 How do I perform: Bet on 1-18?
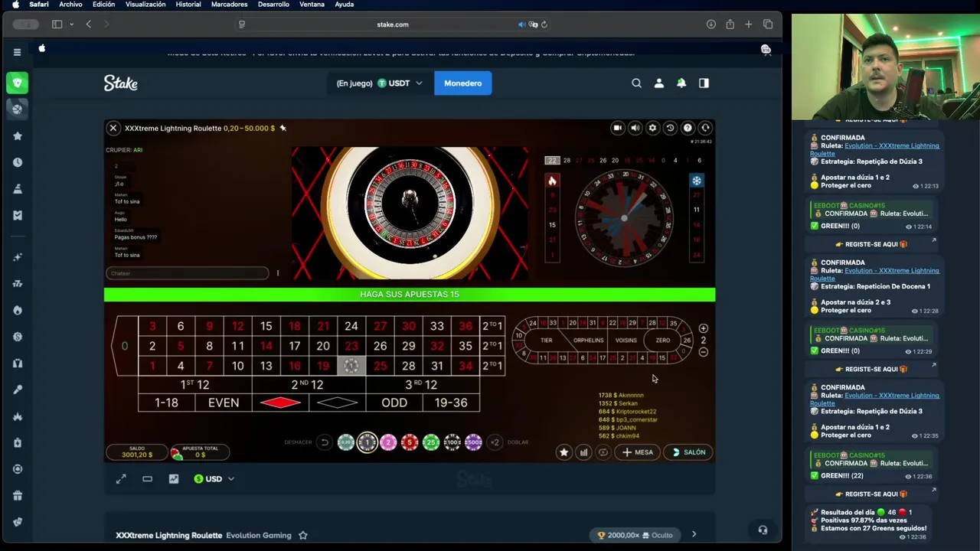point(166,403)
